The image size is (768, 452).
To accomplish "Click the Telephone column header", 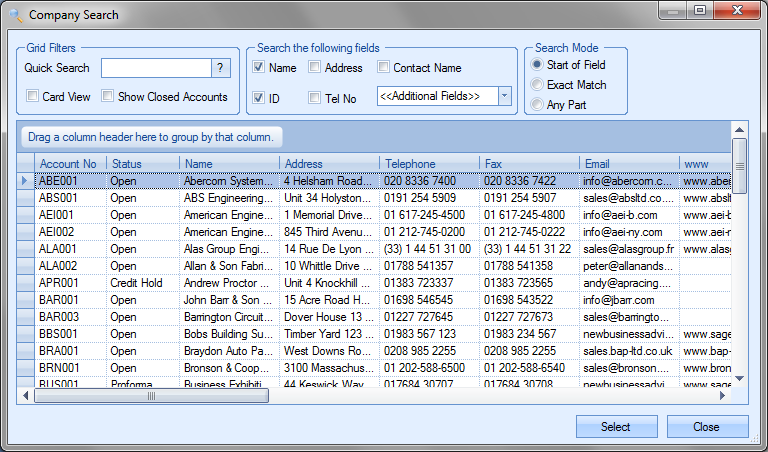I will (x=410, y=164).
